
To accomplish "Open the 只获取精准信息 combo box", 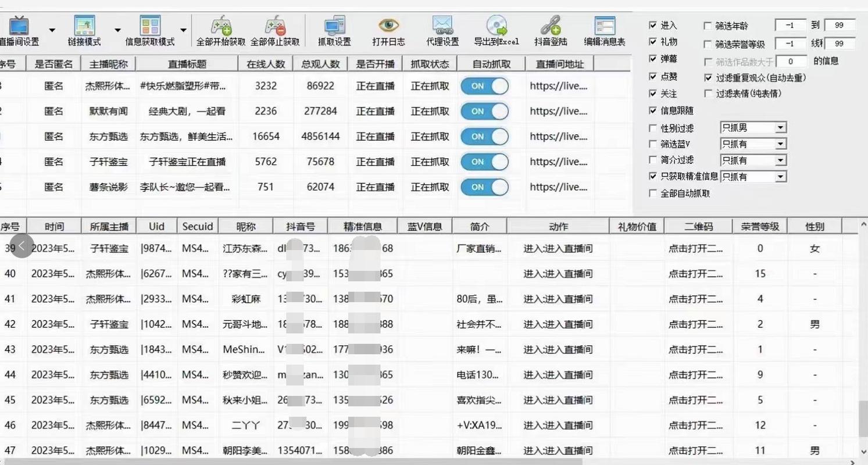I will click(x=753, y=176).
